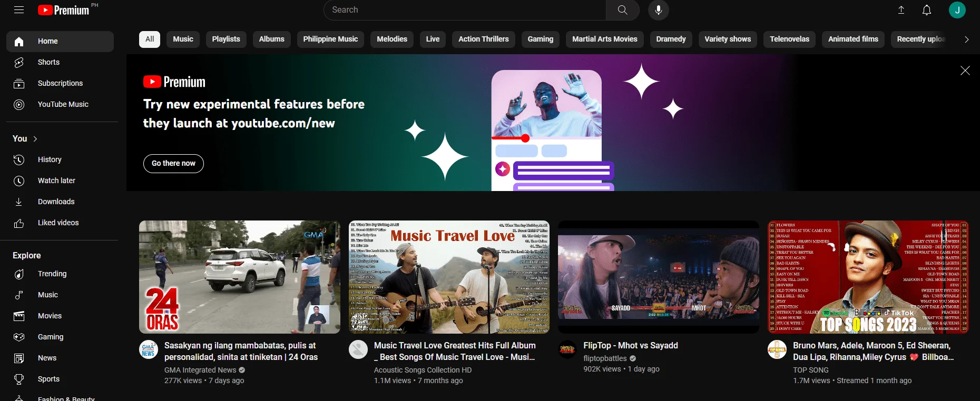This screenshot has height=401, width=980.
Task: Click the Subscriptions icon in sidebar
Action: [19, 84]
